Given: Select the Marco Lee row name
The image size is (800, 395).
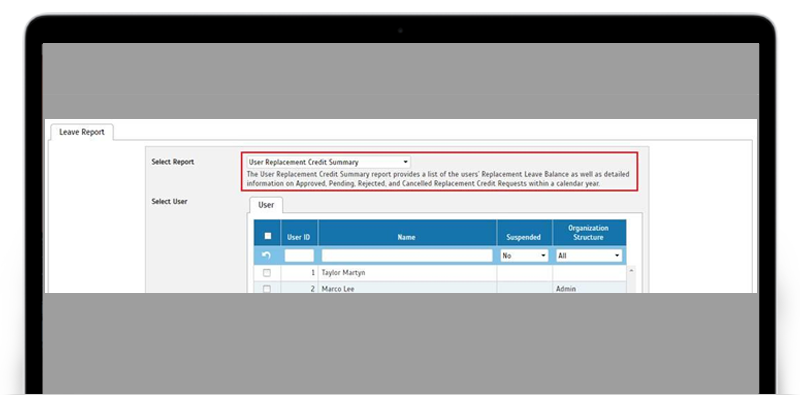Looking at the screenshot, I should (338, 289).
